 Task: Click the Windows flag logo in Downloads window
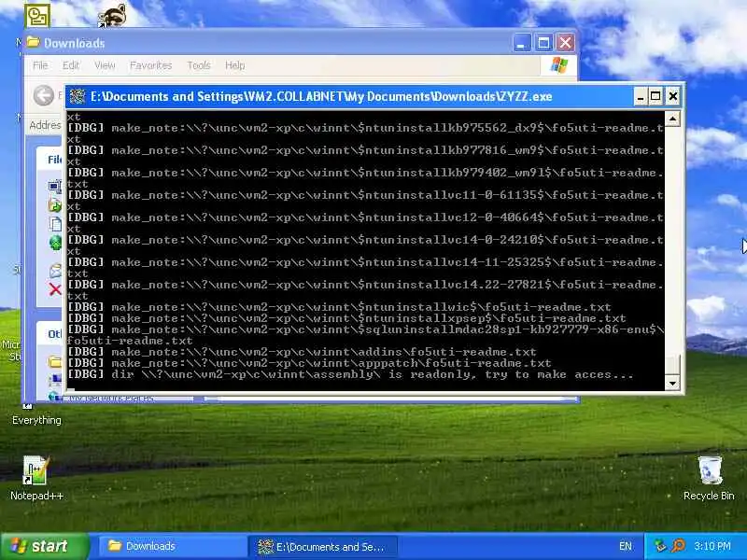(x=558, y=65)
